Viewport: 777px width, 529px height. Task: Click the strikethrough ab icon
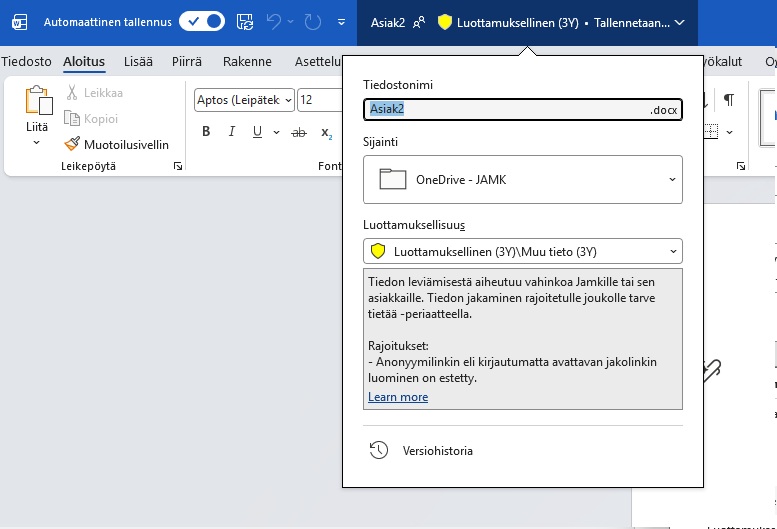click(x=298, y=132)
